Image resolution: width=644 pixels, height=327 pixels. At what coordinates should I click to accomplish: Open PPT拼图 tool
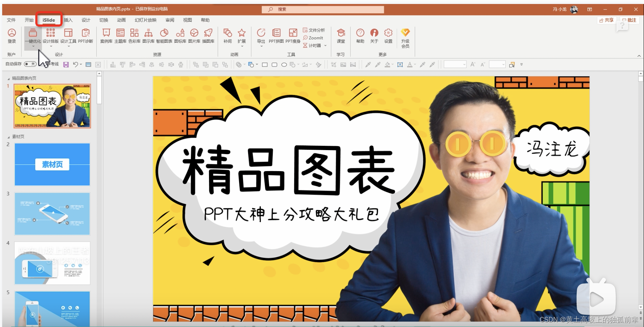(276, 36)
